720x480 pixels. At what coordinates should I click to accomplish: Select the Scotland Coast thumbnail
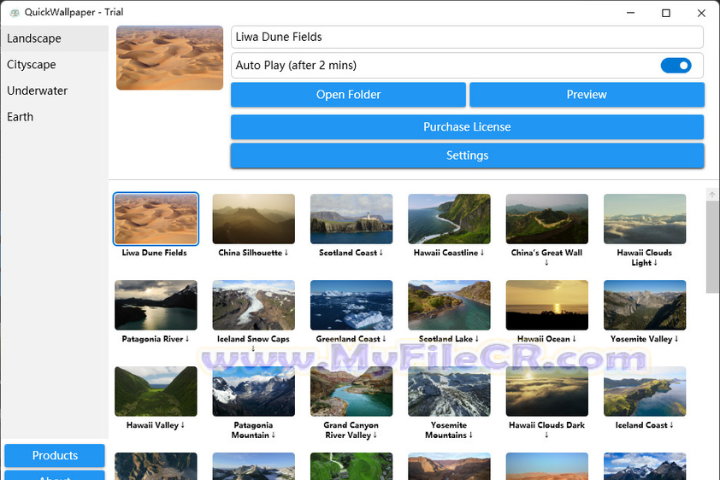tap(351, 219)
